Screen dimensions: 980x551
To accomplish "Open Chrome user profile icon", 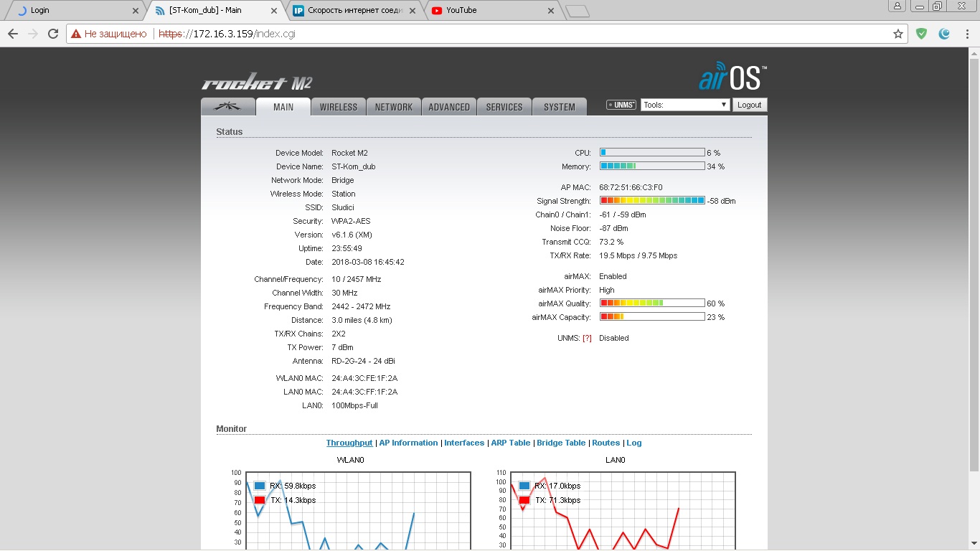I will 897,6.
